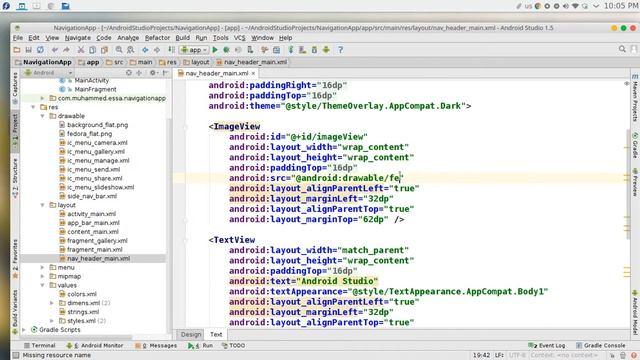
Task: Expand dimens.xml (2) node
Action: [52, 303]
